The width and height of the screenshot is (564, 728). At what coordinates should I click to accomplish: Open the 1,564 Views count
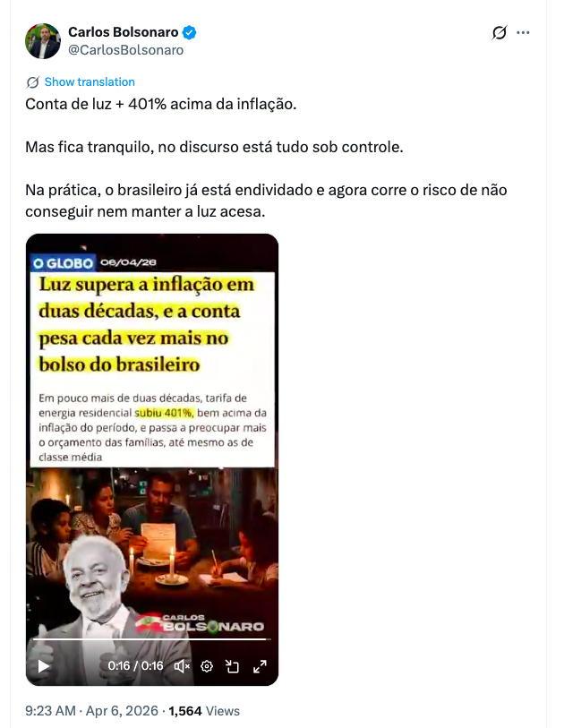(204, 711)
